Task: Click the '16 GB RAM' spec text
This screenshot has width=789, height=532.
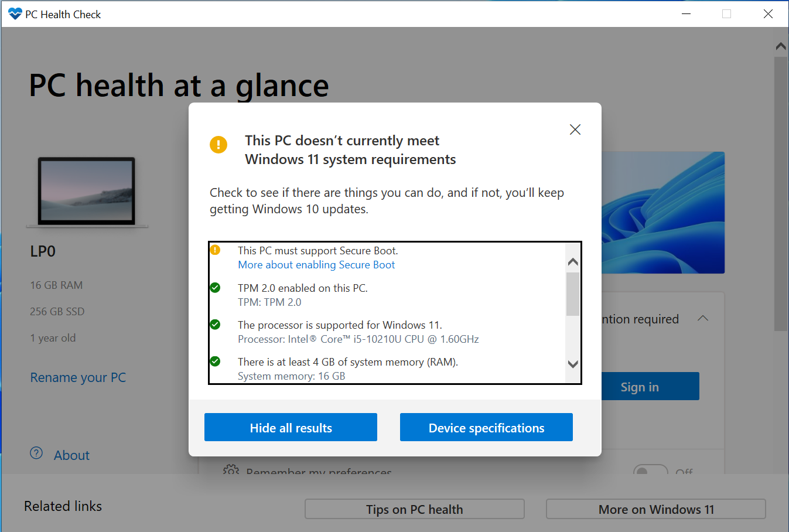Action: click(x=56, y=285)
